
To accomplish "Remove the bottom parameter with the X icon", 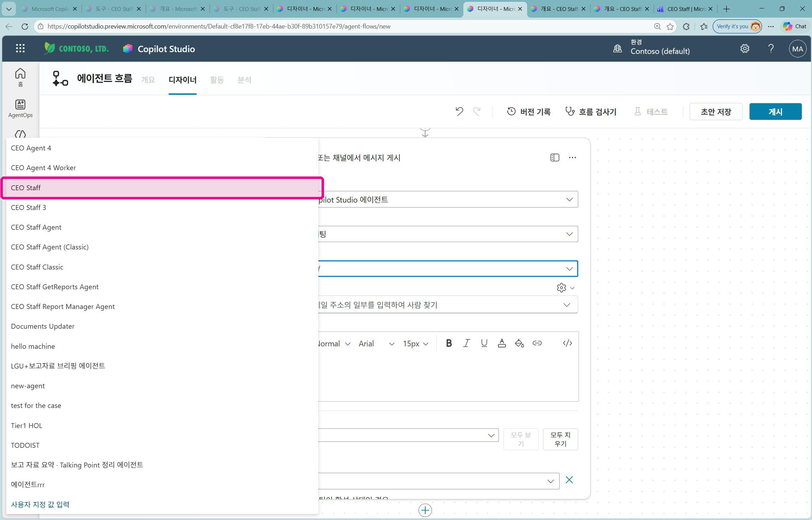I will [569, 480].
